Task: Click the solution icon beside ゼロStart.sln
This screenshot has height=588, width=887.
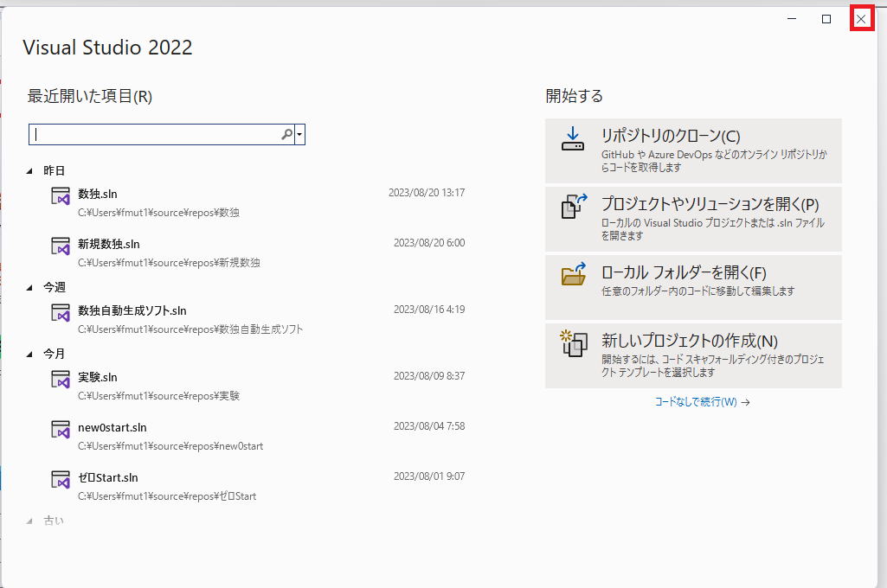Action: point(61,480)
